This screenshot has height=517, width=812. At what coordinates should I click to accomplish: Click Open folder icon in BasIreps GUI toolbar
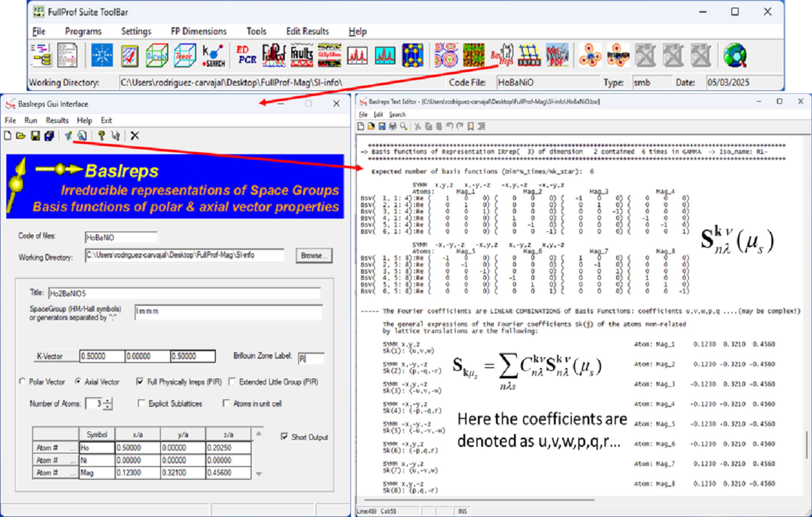coord(21,136)
